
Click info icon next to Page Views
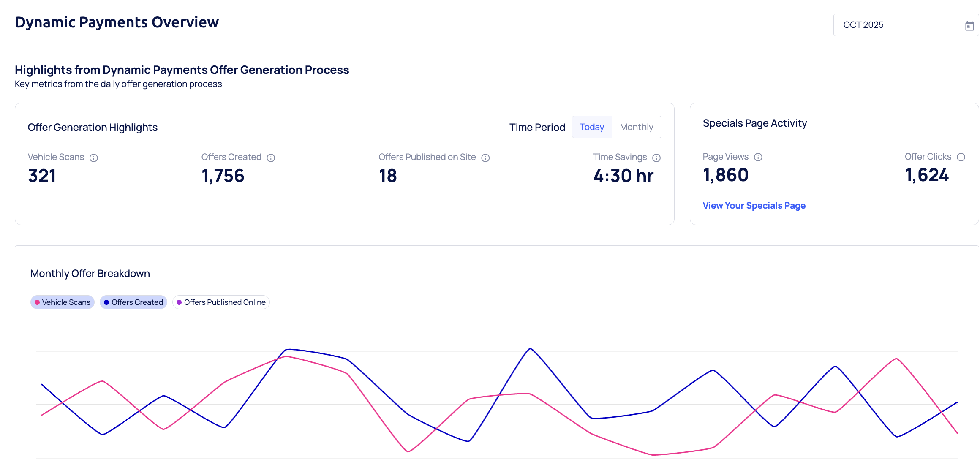click(x=758, y=157)
